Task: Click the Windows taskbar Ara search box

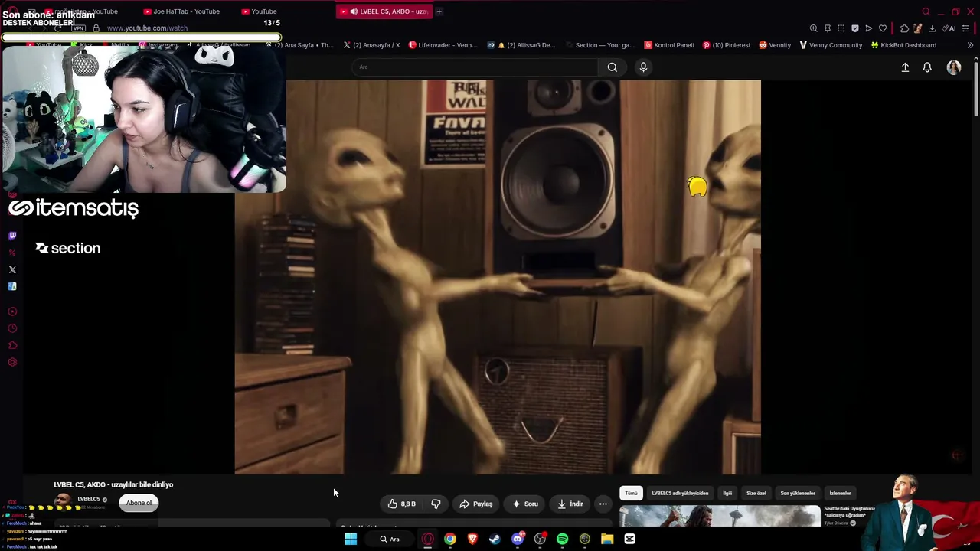Action: click(x=390, y=539)
